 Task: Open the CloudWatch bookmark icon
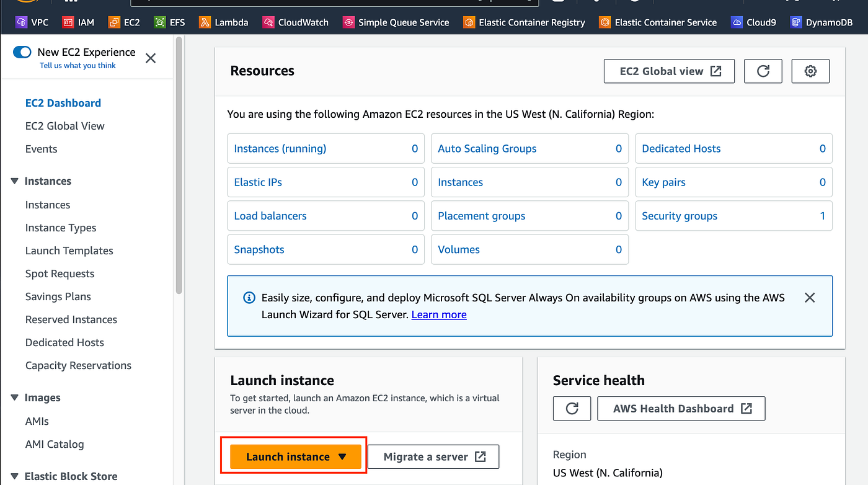268,22
